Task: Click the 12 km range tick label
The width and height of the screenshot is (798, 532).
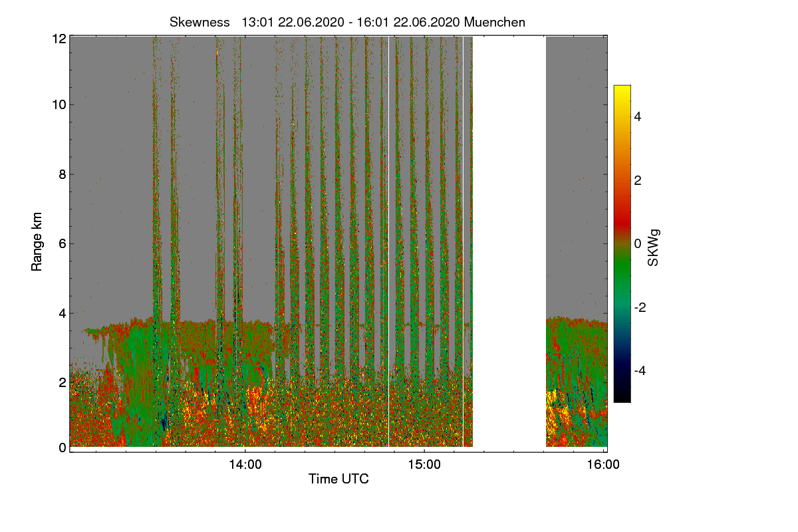Action: pos(59,38)
